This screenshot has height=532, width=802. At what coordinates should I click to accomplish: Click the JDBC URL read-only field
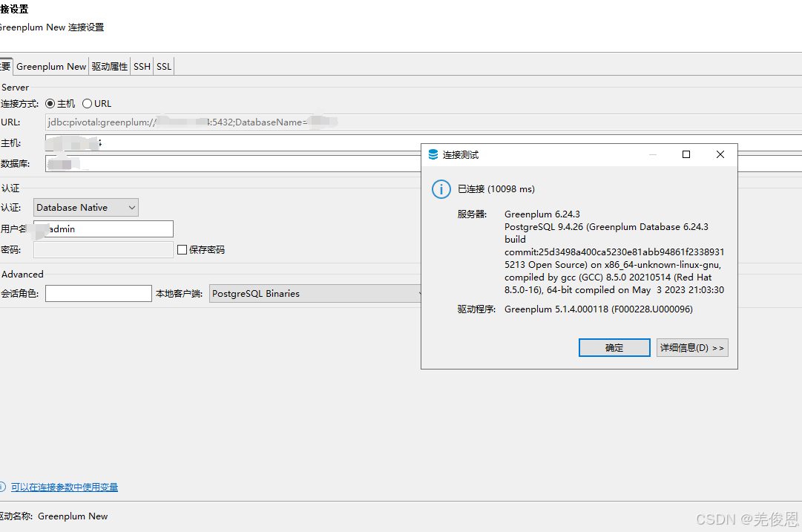pyautogui.click(x=424, y=122)
